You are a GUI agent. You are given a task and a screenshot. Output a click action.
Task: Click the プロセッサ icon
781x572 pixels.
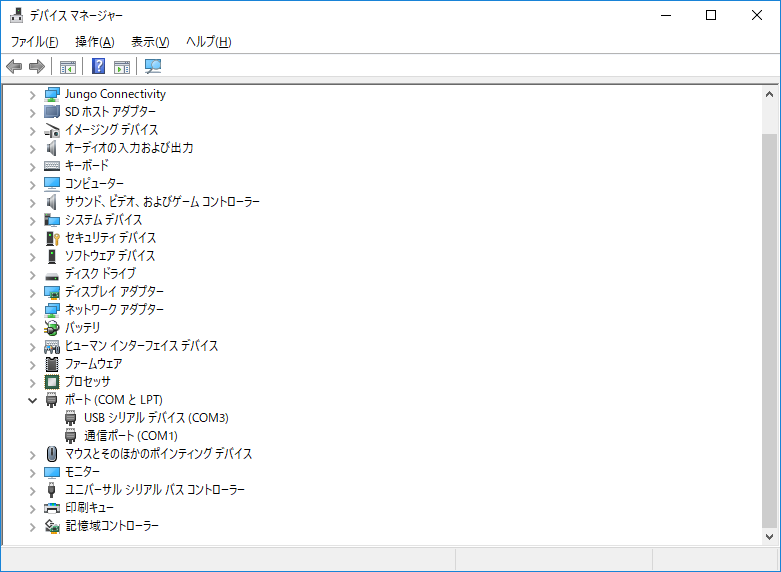pos(52,382)
